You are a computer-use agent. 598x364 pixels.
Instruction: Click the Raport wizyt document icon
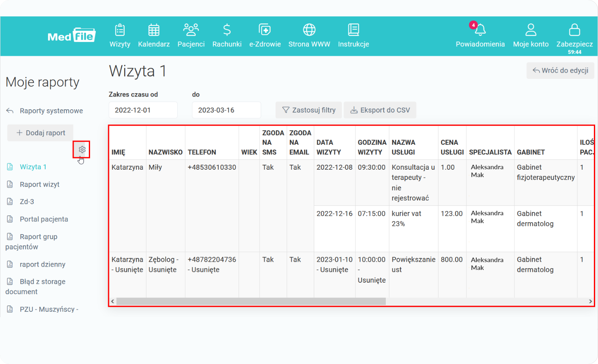pos(10,184)
